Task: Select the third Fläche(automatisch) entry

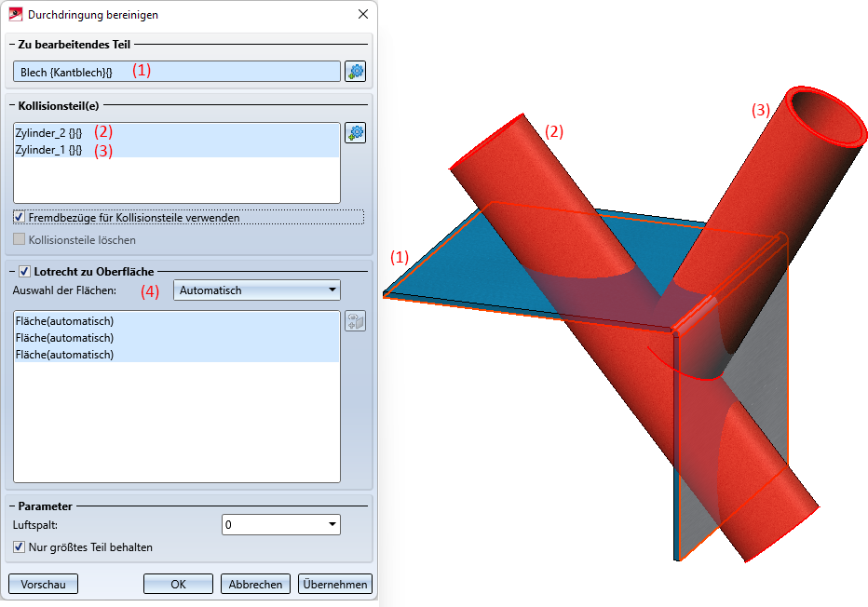Action: click(x=177, y=354)
